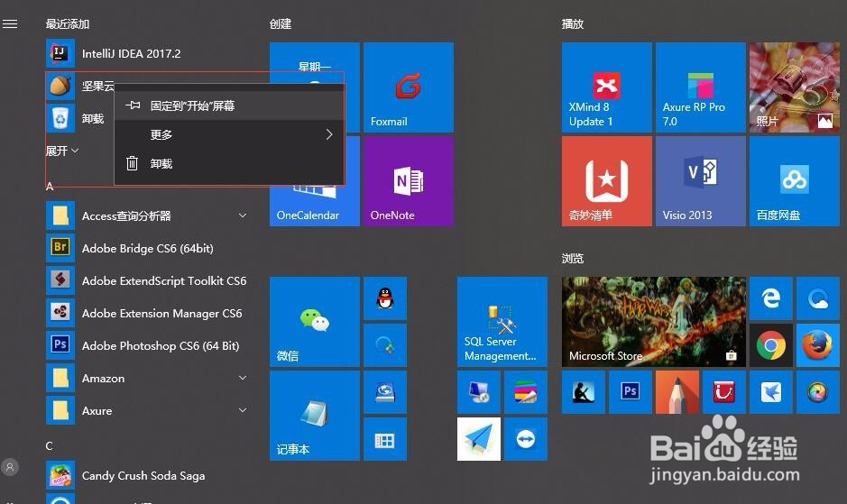Open the 百度网盘 tile
The width and height of the screenshot is (847, 504).
(794, 181)
